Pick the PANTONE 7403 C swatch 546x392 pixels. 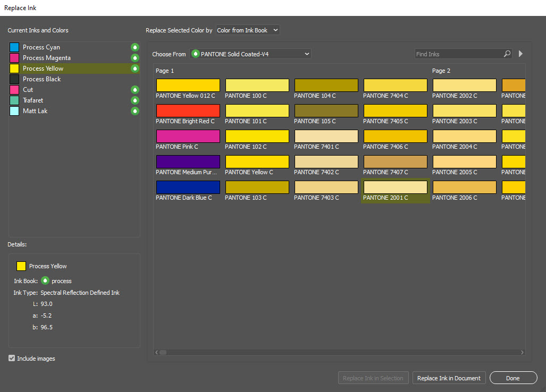coord(326,187)
